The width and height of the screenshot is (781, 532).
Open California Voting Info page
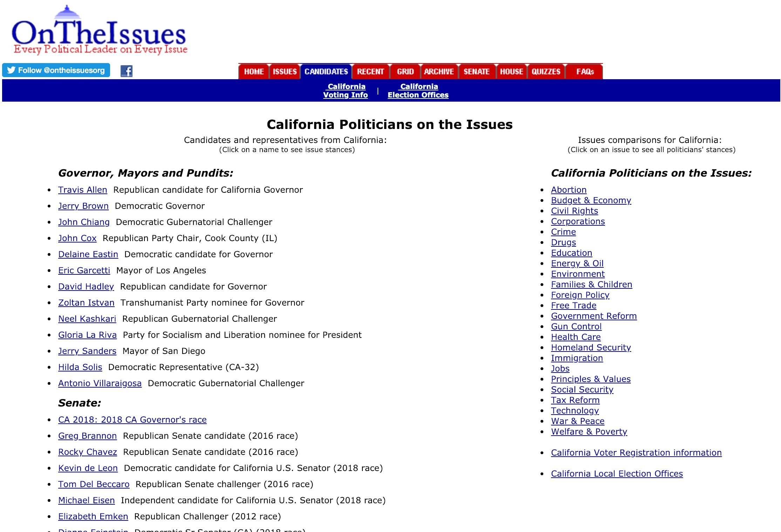pos(345,91)
